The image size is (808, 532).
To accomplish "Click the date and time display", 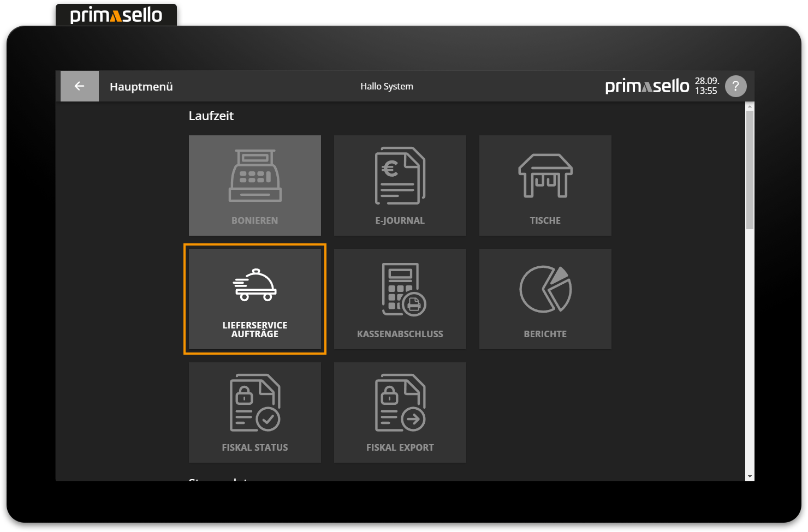I will [706, 86].
